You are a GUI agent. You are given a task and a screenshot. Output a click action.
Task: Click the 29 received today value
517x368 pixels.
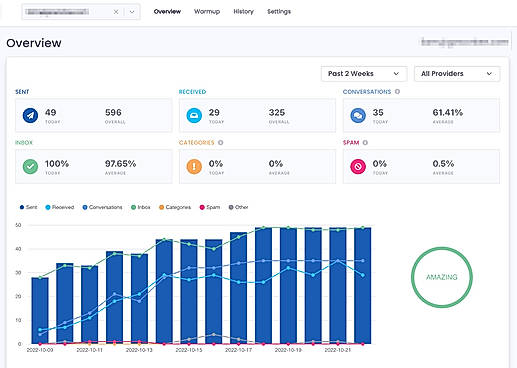click(214, 112)
